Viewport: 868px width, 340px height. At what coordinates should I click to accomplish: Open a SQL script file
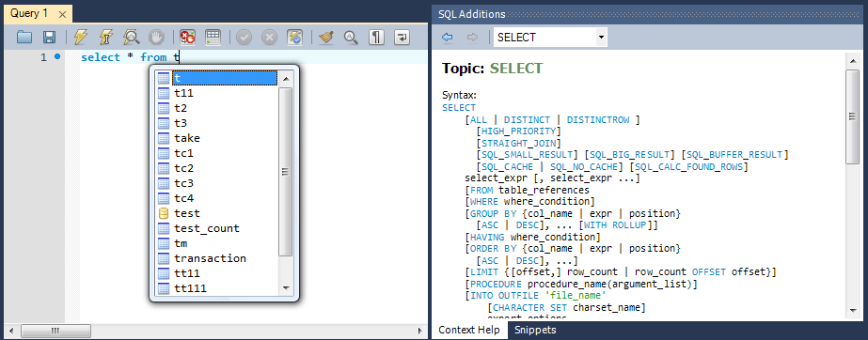[24, 37]
